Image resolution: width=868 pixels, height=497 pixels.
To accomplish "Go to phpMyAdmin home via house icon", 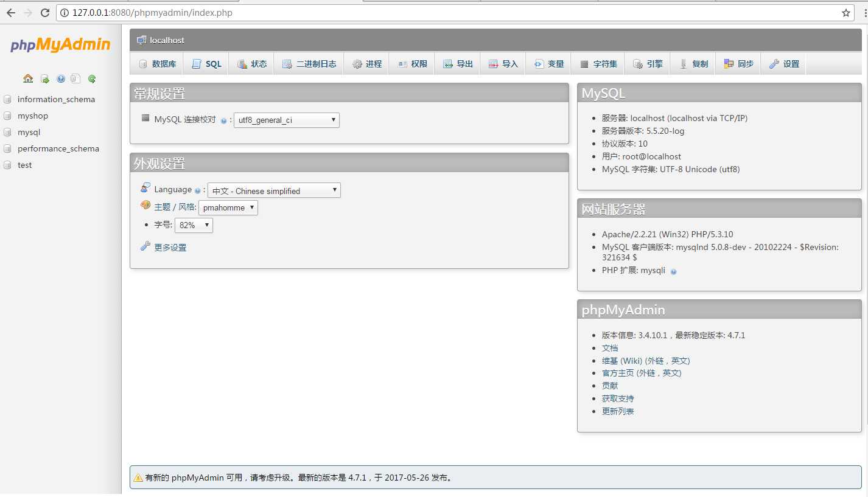I will [x=28, y=78].
